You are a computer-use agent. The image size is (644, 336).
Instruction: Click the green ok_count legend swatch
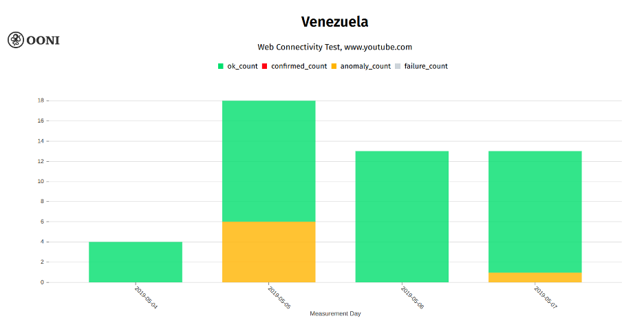(221, 66)
